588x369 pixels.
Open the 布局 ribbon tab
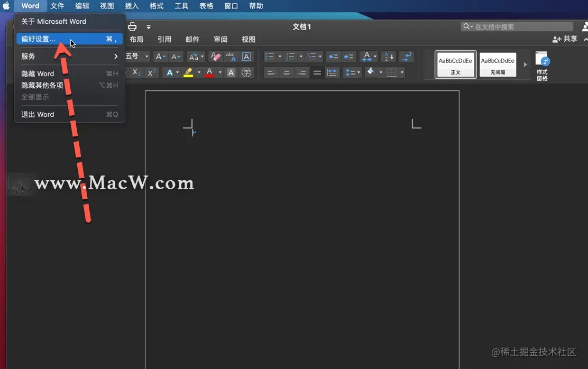(x=136, y=39)
